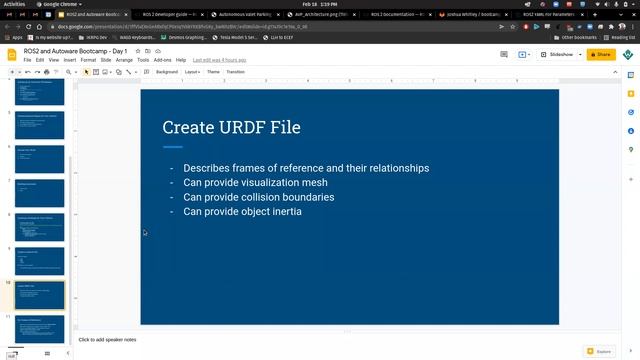Image resolution: width=640 pixels, height=360 pixels.
Task: Add side-panel add-ons with plus icon
Action: click(x=631, y=179)
